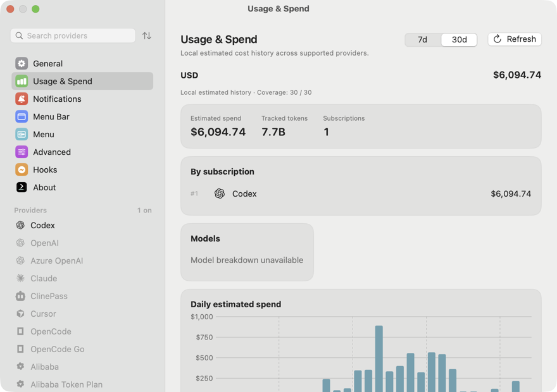Select the Usage & Spend sidebar item

pos(82,81)
